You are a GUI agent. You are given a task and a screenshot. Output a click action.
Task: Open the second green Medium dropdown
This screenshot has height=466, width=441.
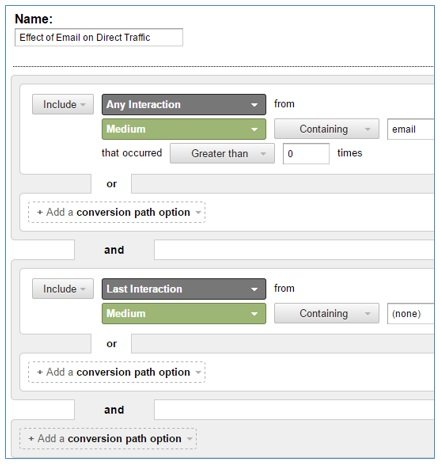click(184, 314)
